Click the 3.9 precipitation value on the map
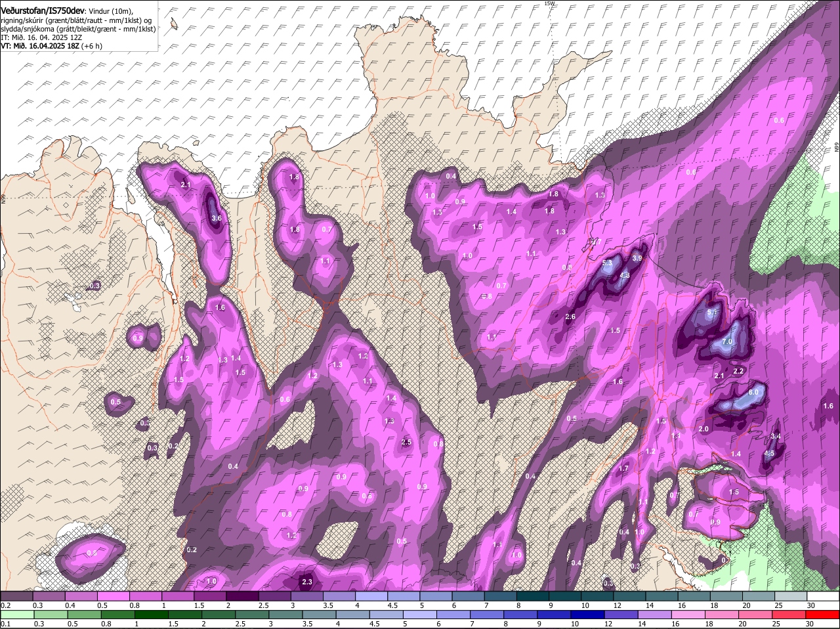Screen dimensions: 840x629 (637, 259)
